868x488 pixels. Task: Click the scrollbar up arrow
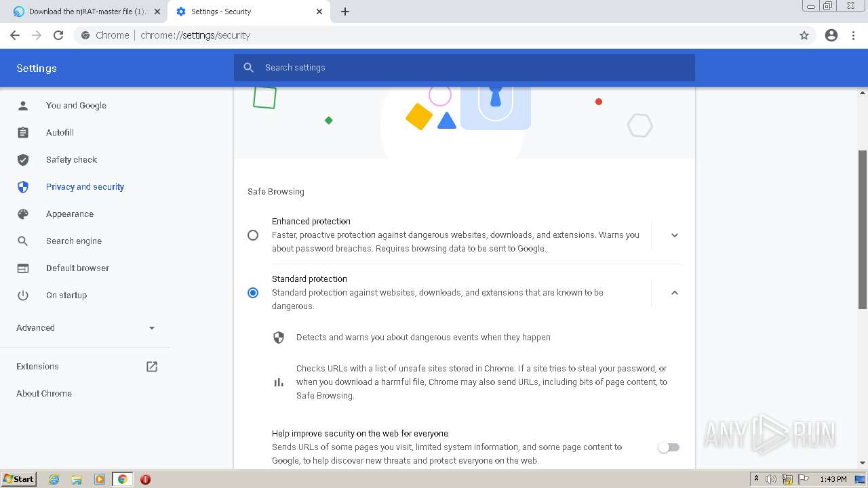point(863,93)
